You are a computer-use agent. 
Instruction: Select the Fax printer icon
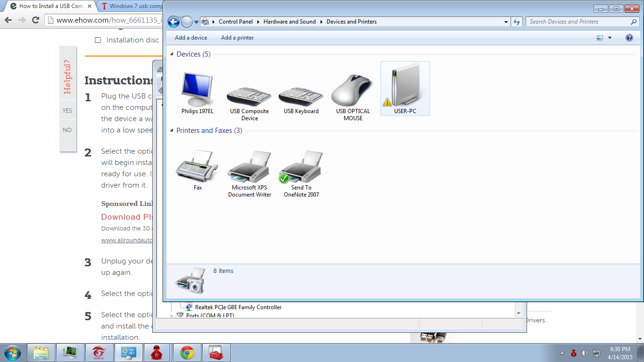click(198, 171)
